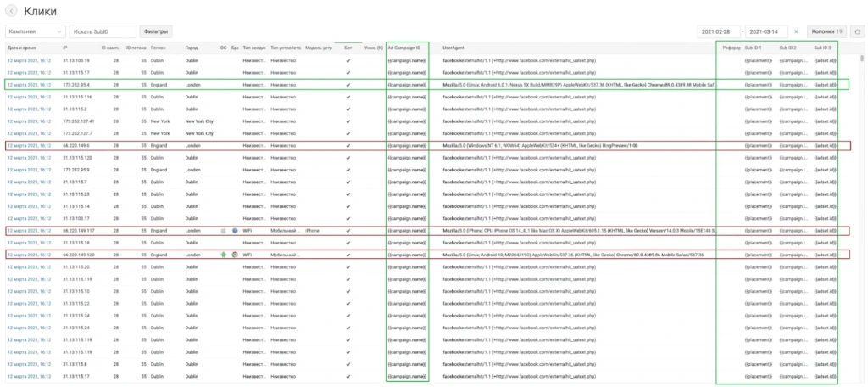Go back using the arrow beside Клики
Image resolution: width=868 pixels, height=387 pixels.
[x=10, y=11]
